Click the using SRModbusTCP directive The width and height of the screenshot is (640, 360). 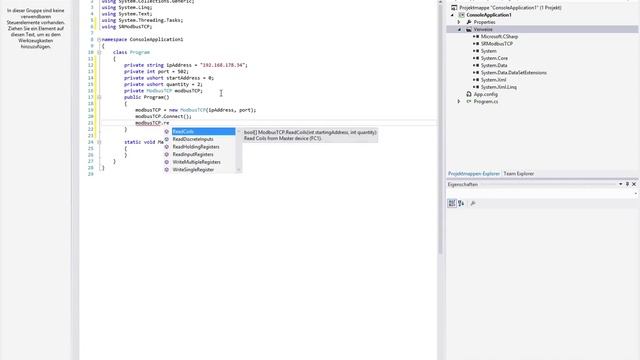coord(127,27)
